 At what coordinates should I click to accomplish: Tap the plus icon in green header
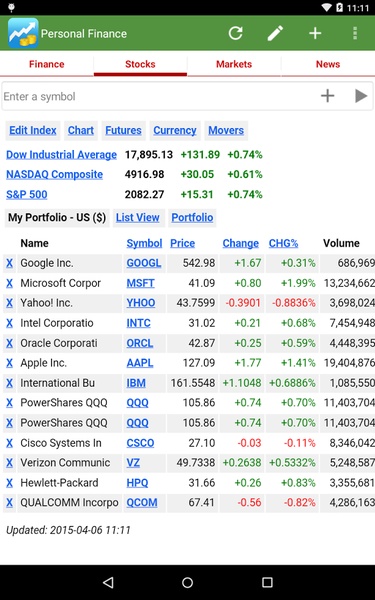315,33
